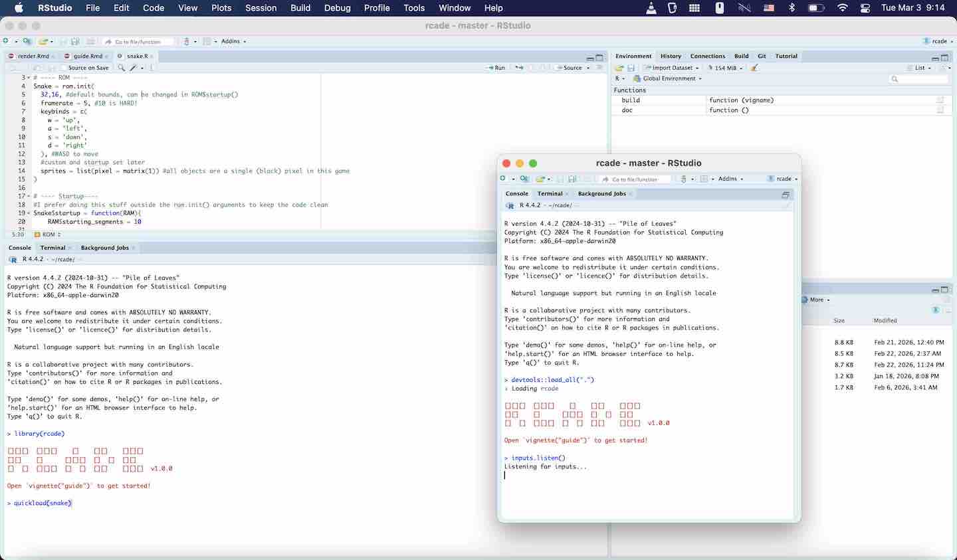Viewport: 957px width, 560px height.
Task: Open the guide.Rmd editor tab
Action: [88, 56]
